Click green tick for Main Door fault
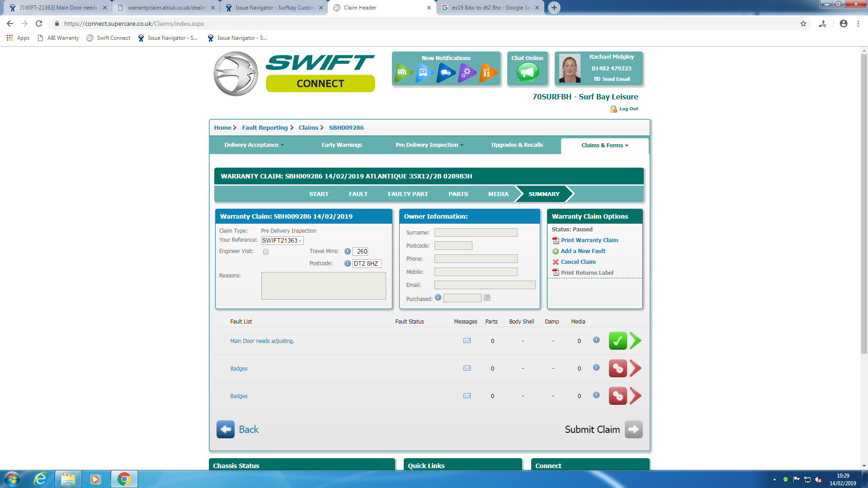Image resolution: width=868 pixels, height=488 pixels. coord(618,341)
